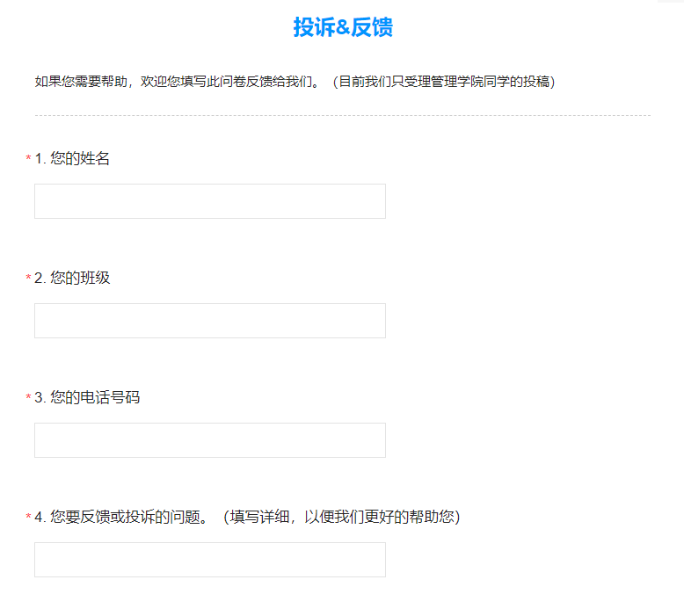This screenshot has height=616, width=684.
Task: Click the note 目前我们只受理管理学院同学的投稿
Action: [x=444, y=82]
